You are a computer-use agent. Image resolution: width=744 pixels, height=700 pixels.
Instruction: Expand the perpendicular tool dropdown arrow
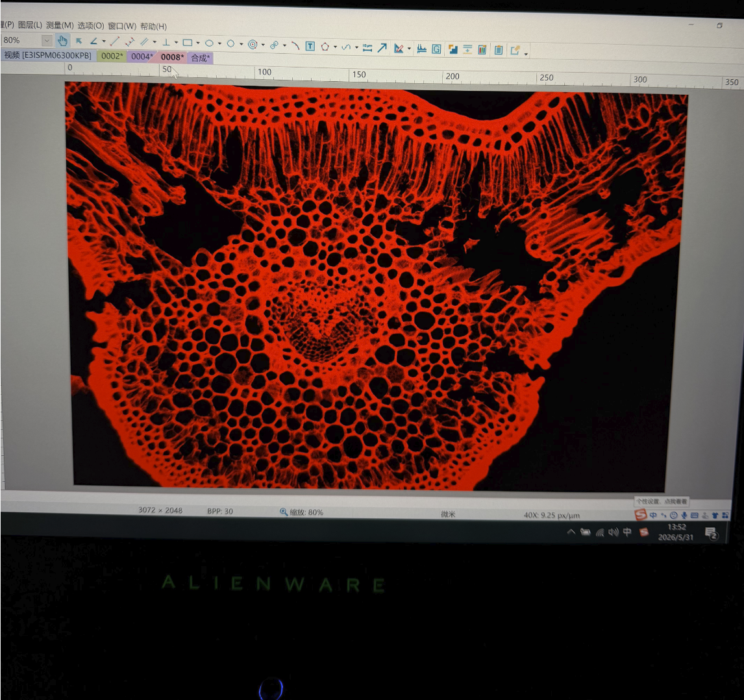(176, 44)
